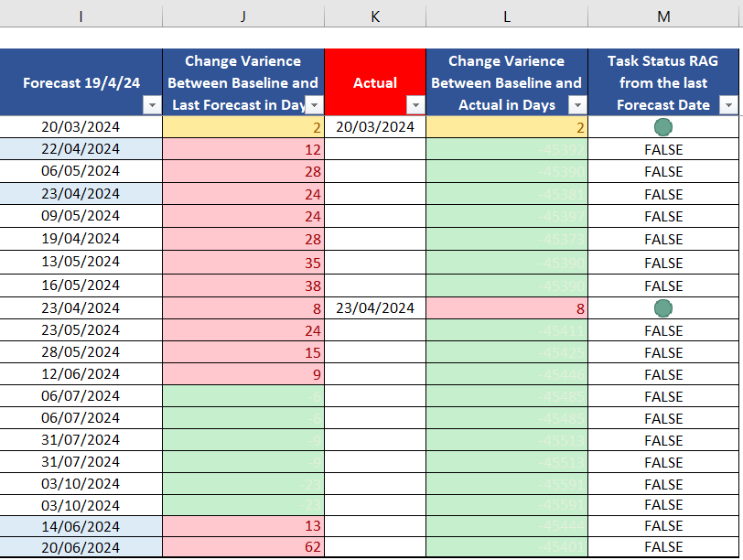Select forecast cell 13/05/2024
This screenshot has width=743, height=560.
[81, 262]
